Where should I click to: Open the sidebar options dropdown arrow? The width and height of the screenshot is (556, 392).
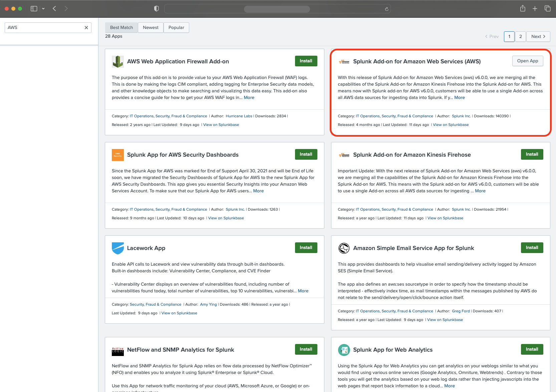click(43, 9)
